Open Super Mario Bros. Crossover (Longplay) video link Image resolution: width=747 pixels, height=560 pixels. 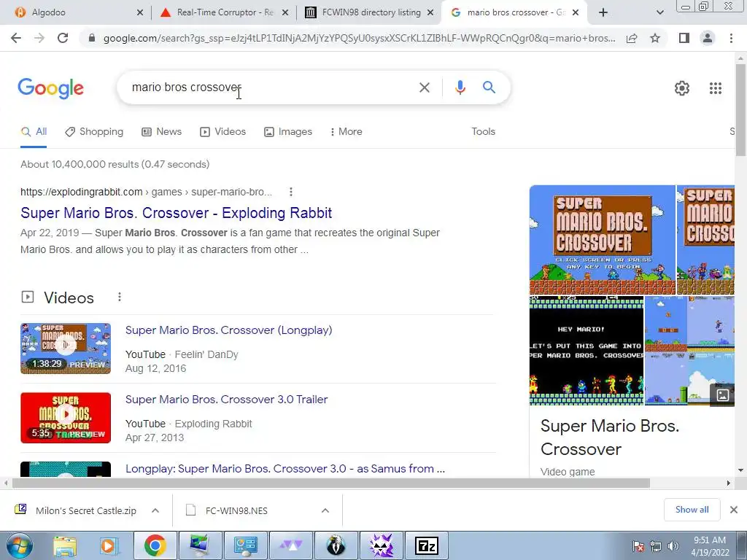[228, 330]
